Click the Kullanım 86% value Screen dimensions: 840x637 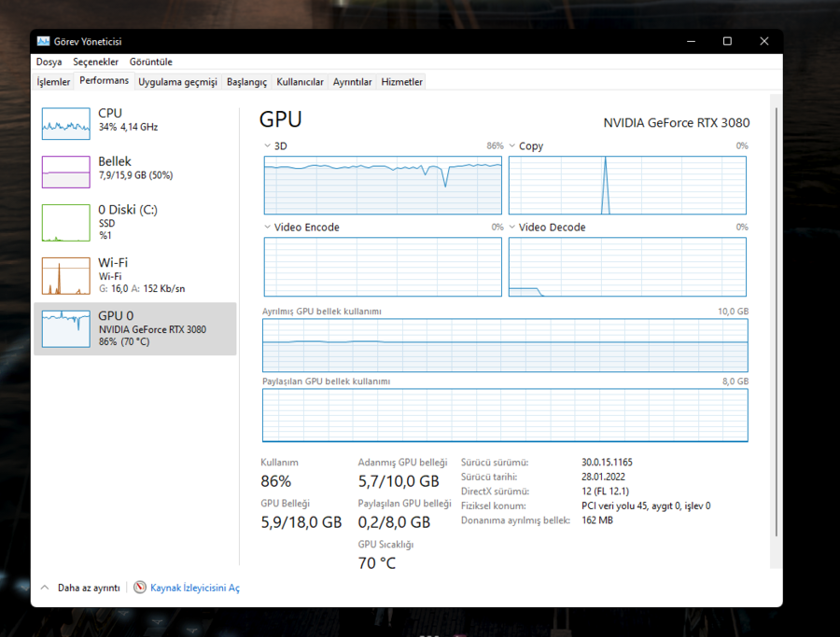click(276, 481)
